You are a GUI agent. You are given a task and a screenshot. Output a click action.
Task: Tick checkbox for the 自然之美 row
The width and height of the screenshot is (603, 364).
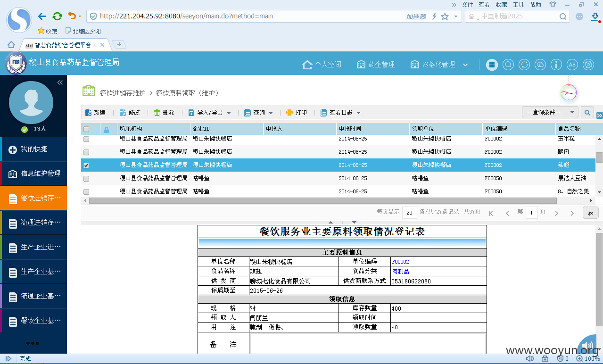[86, 192]
